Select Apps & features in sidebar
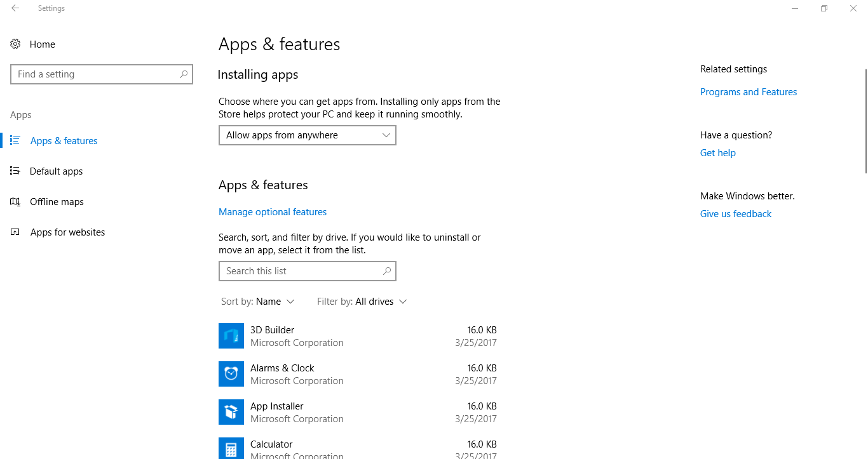The image size is (868, 459). (x=64, y=141)
